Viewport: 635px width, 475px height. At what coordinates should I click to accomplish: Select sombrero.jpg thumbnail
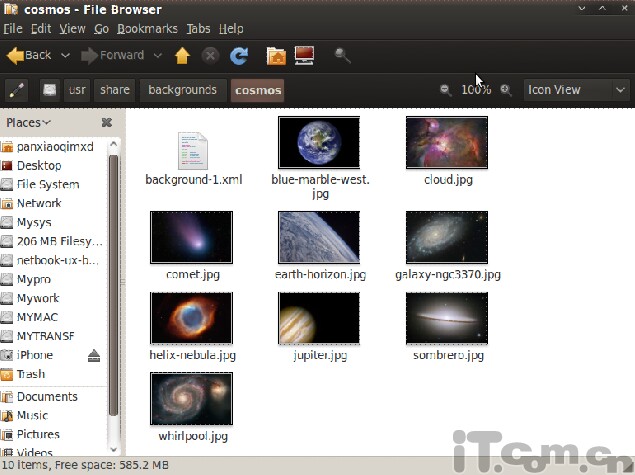(x=447, y=318)
